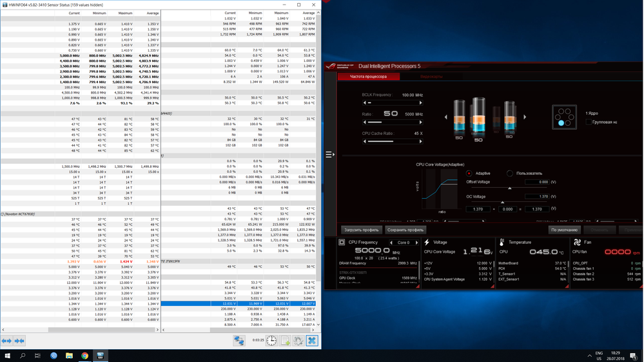Decrease CPU Cache Ratio left arrow
This screenshot has width=644, height=362.
coord(365,141)
